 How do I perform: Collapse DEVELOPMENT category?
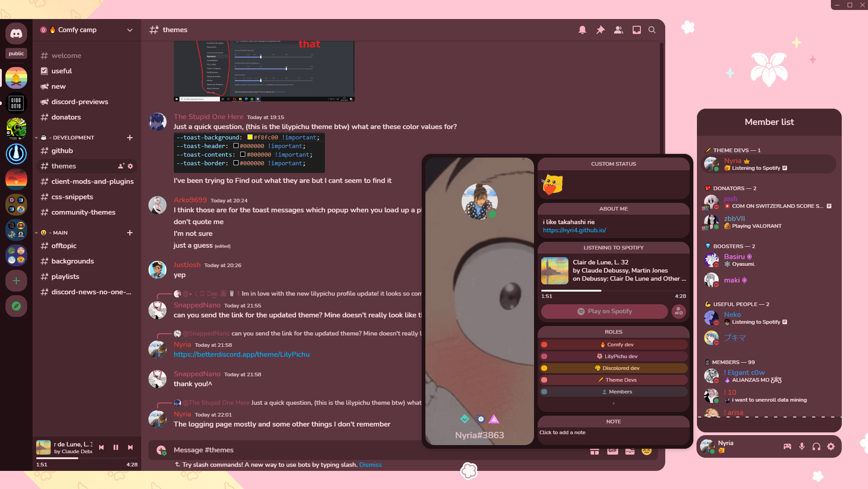(65, 138)
